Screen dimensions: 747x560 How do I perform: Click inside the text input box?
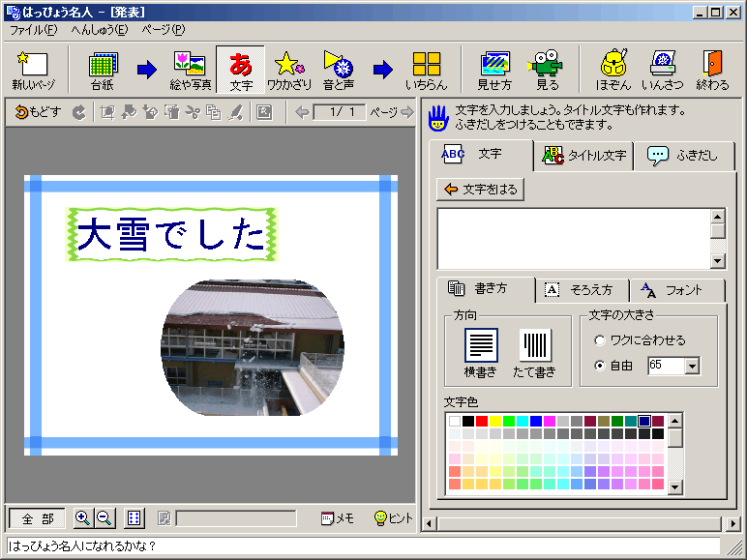click(x=573, y=238)
